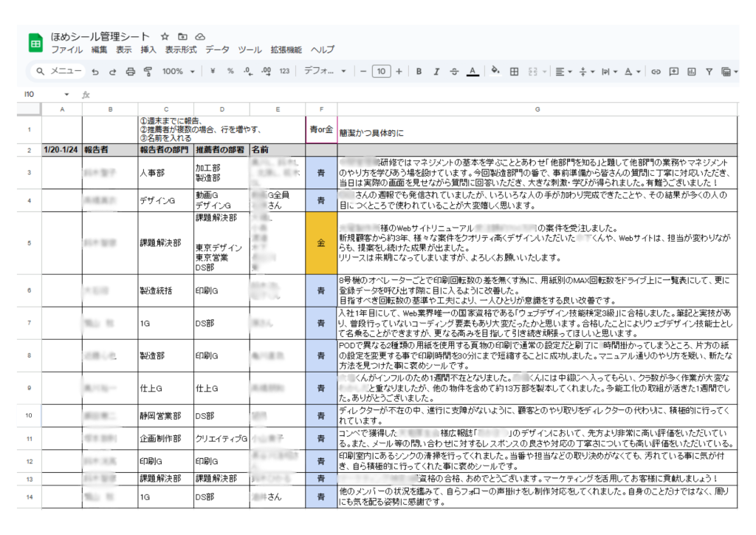The height and width of the screenshot is (535, 756).
Task: Open the データ menu
Action: [218, 50]
